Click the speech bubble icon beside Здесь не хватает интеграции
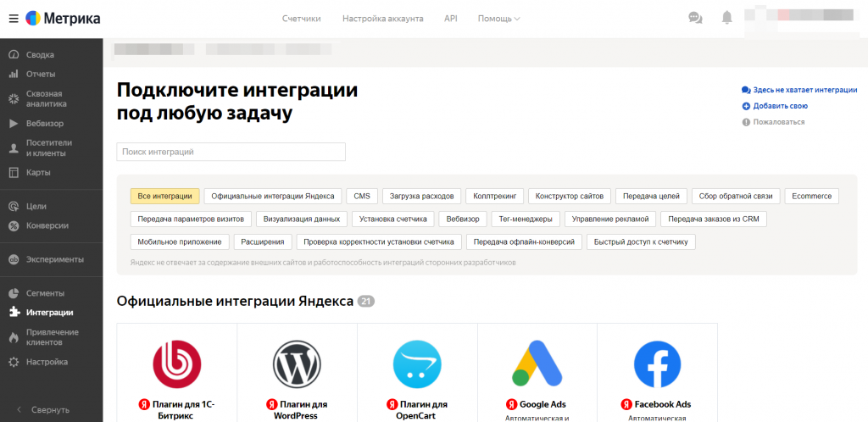 point(746,90)
